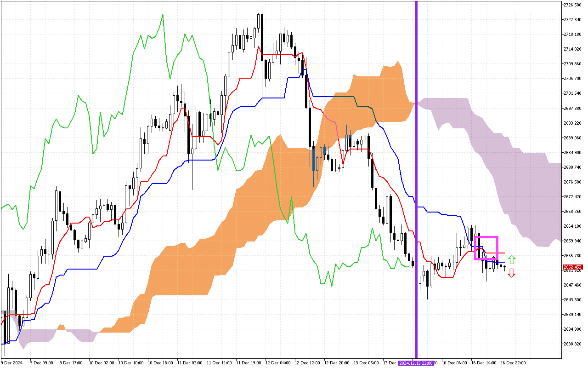
Task: Pick the 2689.060 value on the price scale
Action: tap(573, 138)
